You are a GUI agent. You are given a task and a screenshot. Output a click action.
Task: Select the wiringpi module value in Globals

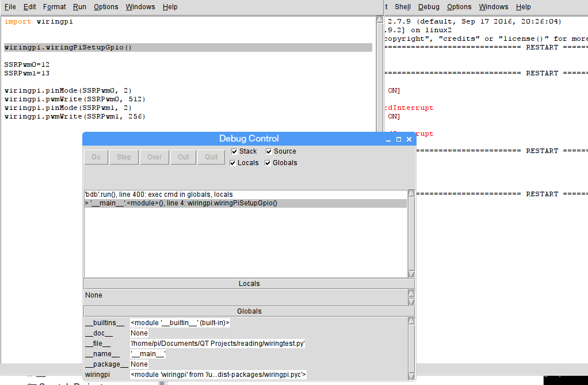point(218,375)
